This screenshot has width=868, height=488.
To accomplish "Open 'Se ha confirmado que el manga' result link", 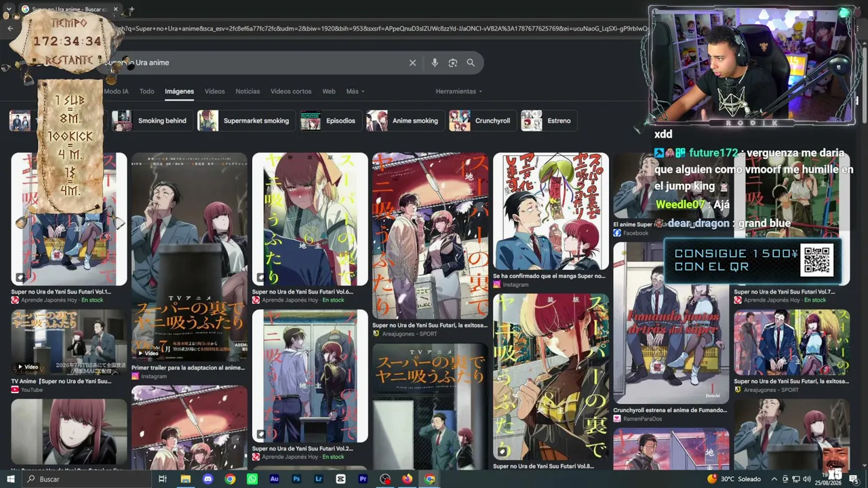I will [x=549, y=277].
